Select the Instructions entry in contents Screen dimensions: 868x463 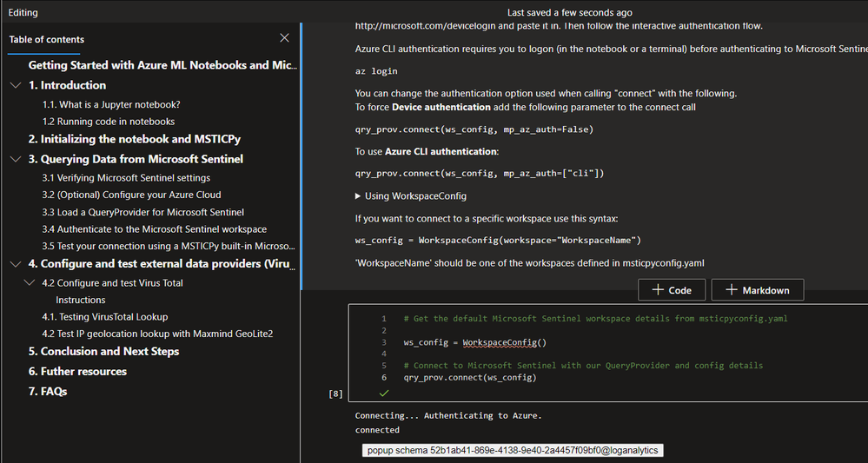coord(81,300)
